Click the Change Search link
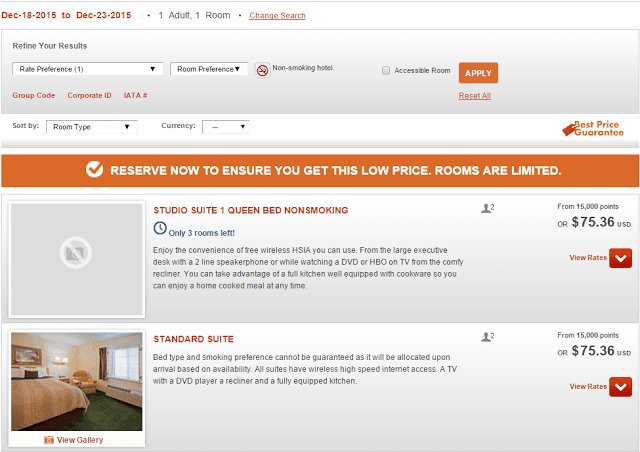 tap(278, 16)
